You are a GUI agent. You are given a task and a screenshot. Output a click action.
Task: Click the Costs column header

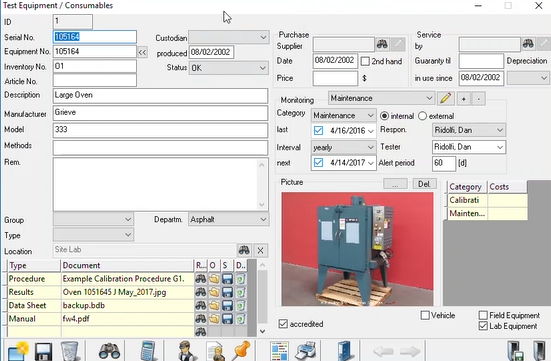(x=507, y=187)
